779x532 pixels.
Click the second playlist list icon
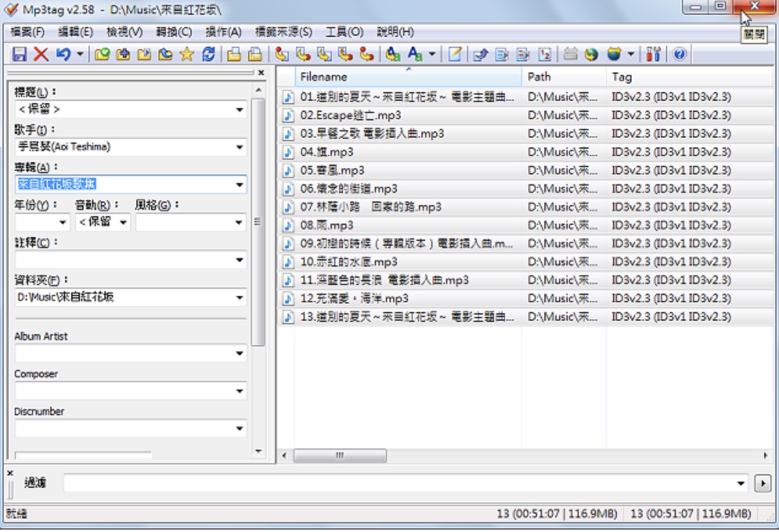click(x=523, y=55)
